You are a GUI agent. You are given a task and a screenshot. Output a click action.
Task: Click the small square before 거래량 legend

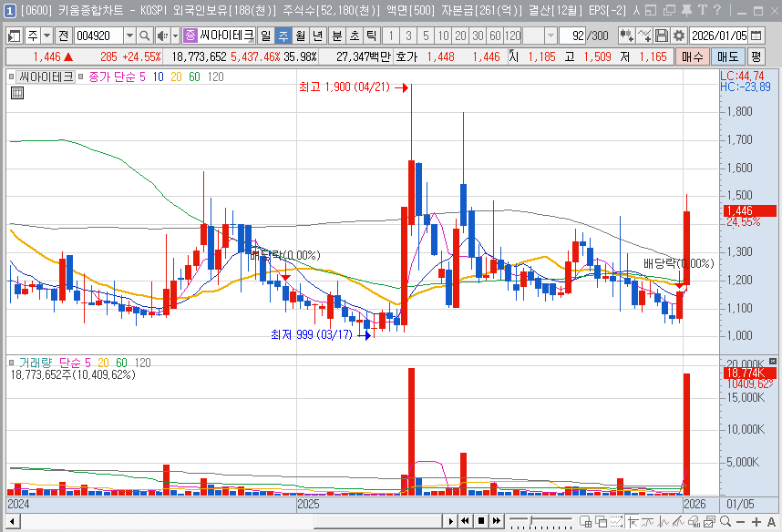point(12,363)
